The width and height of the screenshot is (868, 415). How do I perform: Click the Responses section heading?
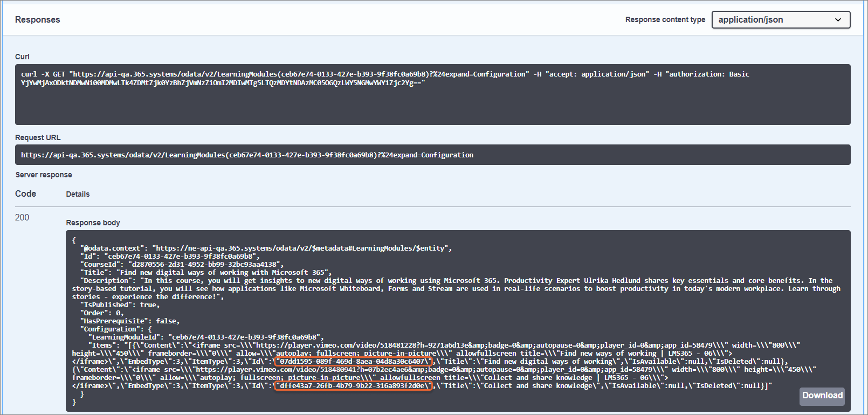[x=37, y=20]
